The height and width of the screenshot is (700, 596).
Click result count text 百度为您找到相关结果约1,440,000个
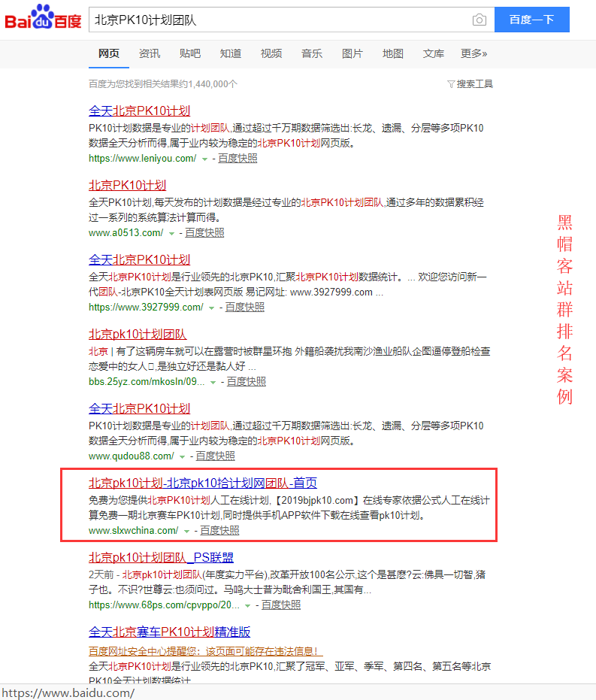click(x=163, y=84)
